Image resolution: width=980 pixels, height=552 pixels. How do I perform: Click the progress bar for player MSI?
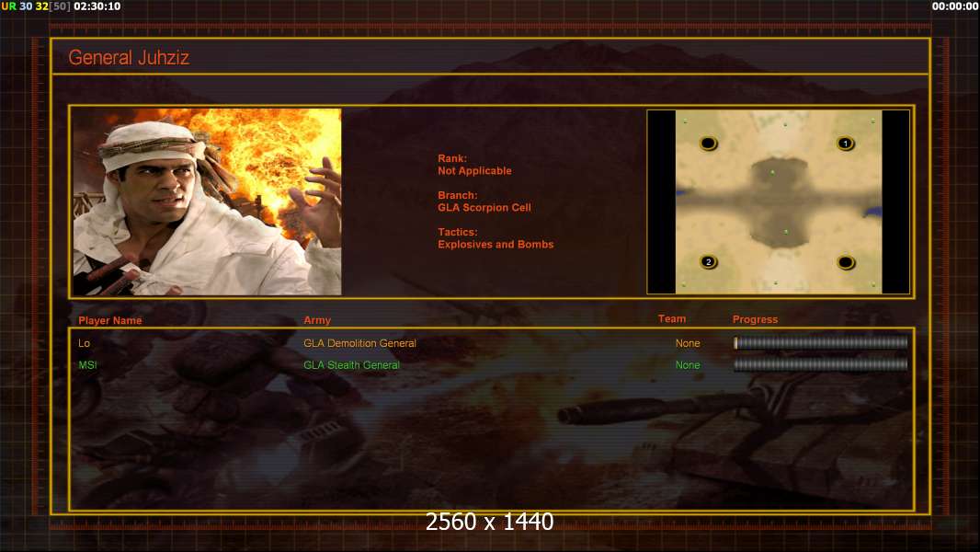tap(820, 364)
